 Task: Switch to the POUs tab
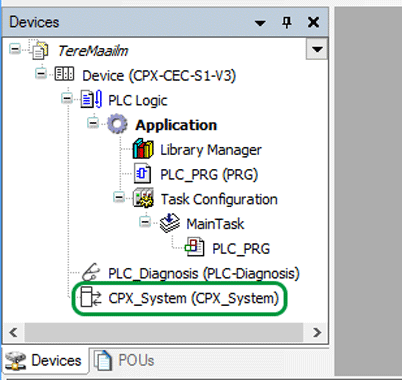(x=125, y=361)
